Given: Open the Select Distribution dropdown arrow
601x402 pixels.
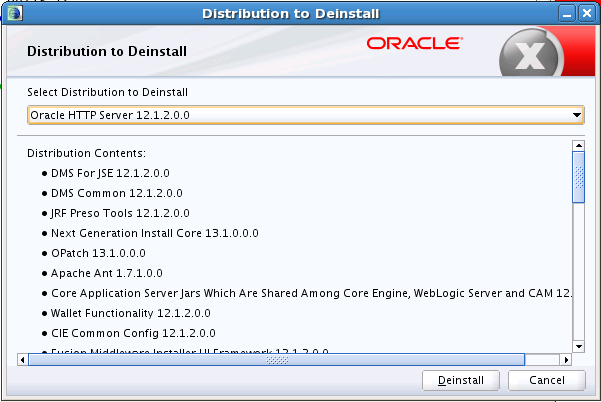Looking at the screenshot, I should pyautogui.click(x=576, y=115).
